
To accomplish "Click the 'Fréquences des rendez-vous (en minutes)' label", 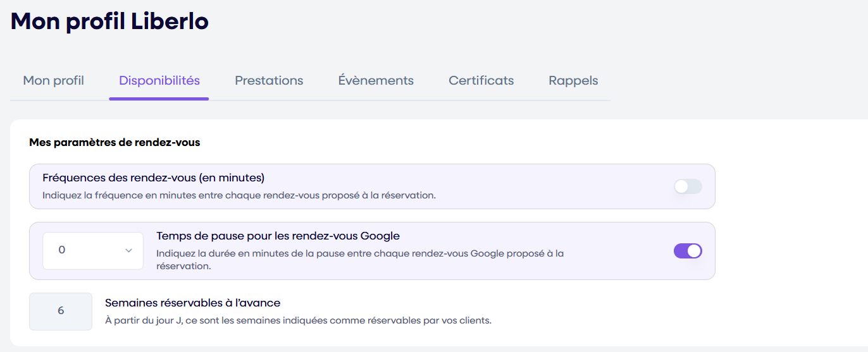I will pos(153,178).
